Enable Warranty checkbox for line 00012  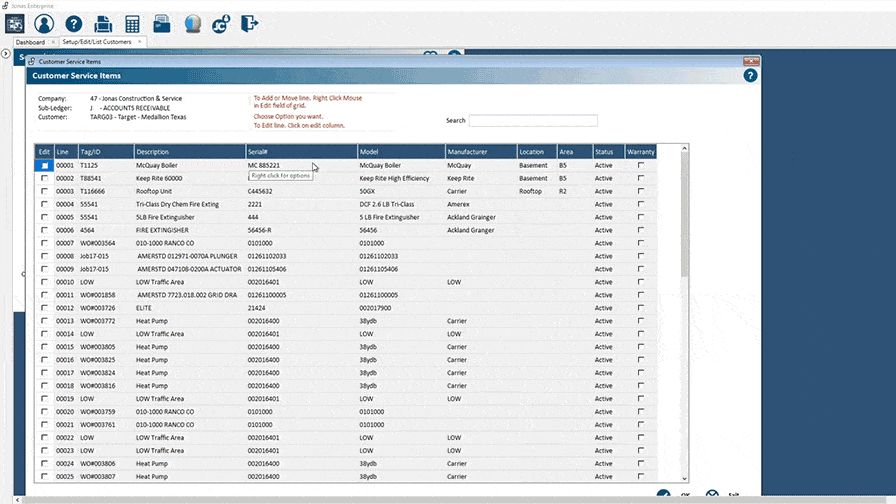pyautogui.click(x=641, y=308)
